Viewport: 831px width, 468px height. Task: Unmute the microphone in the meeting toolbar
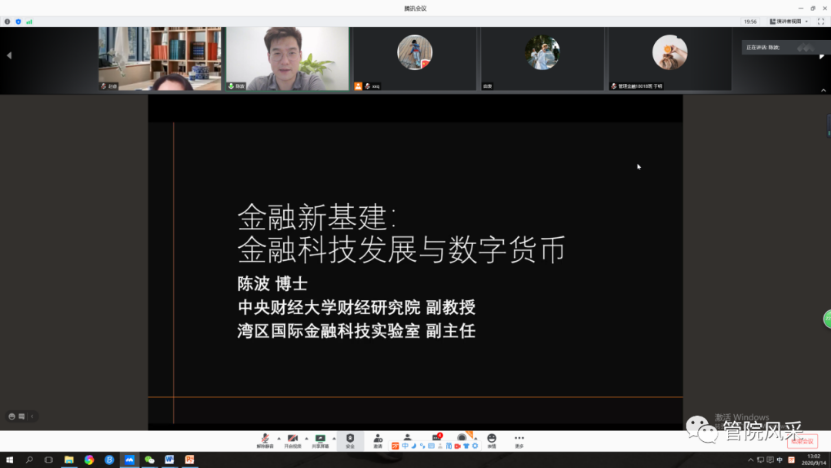[264, 439]
